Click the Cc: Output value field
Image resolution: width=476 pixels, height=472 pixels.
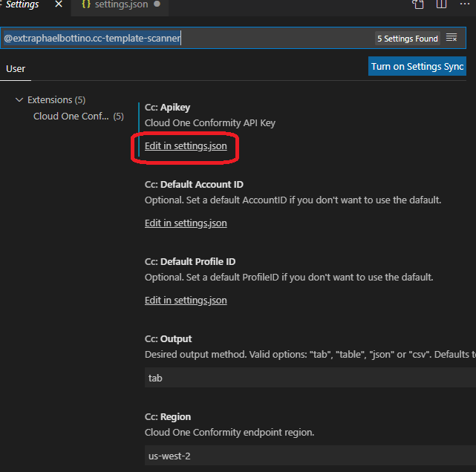coord(310,378)
